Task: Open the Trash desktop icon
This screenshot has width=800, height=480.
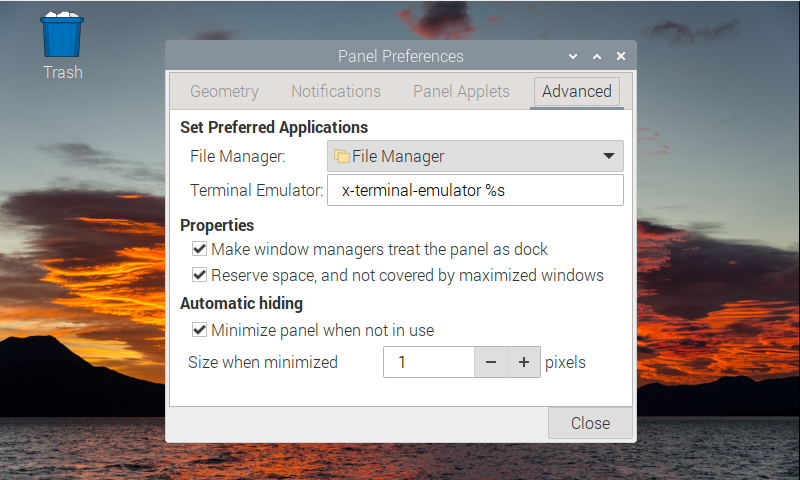Action: pyautogui.click(x=62, y=35)
